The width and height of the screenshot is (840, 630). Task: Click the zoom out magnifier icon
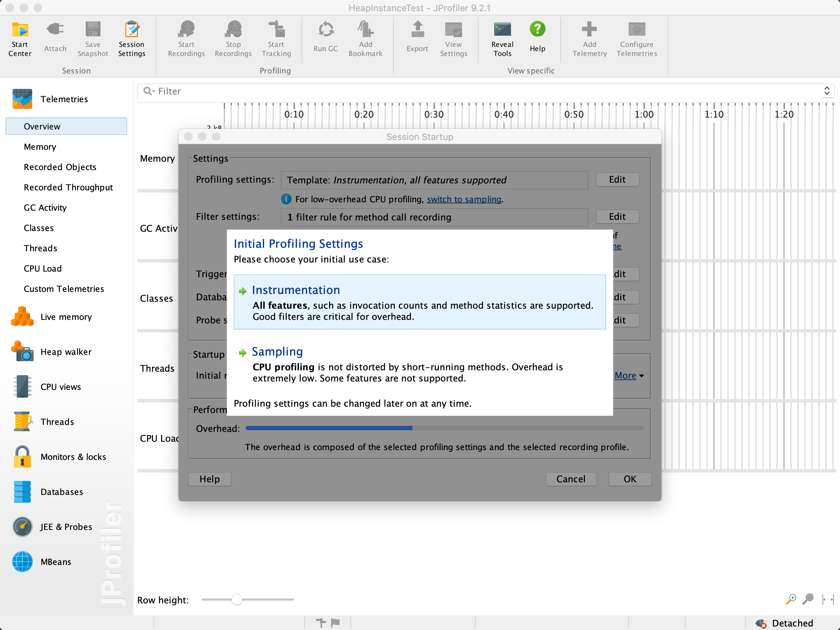pos(808,599)
